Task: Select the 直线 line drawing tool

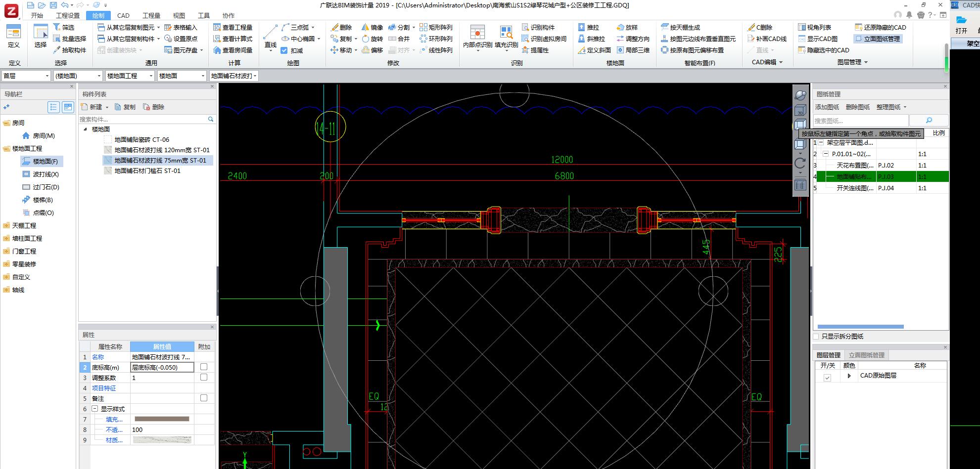Action: coord(270,37)
